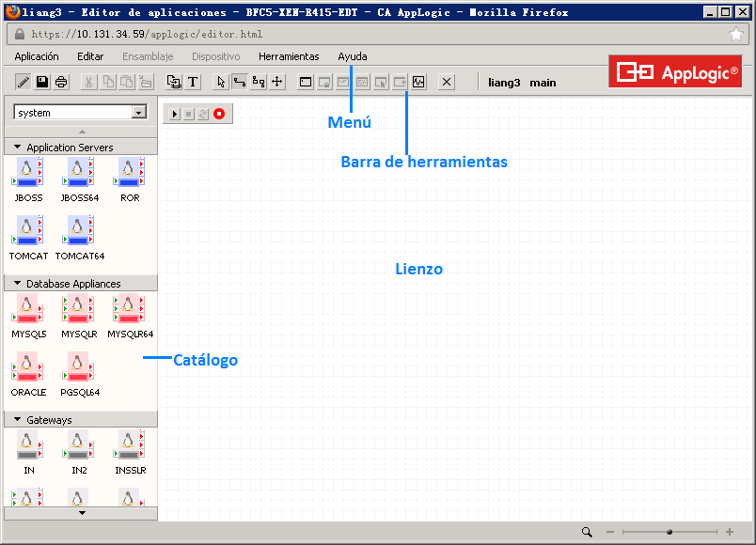Image resolution: width=756 pixels, height=545 pixels.
Task: Toggle the edit pencil mode
Action: point(23,82)
